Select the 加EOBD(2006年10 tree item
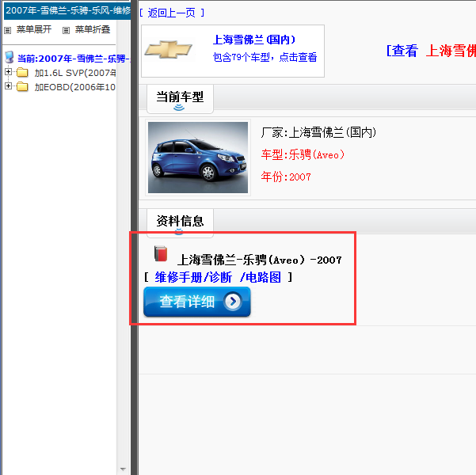 pos(74,87)
